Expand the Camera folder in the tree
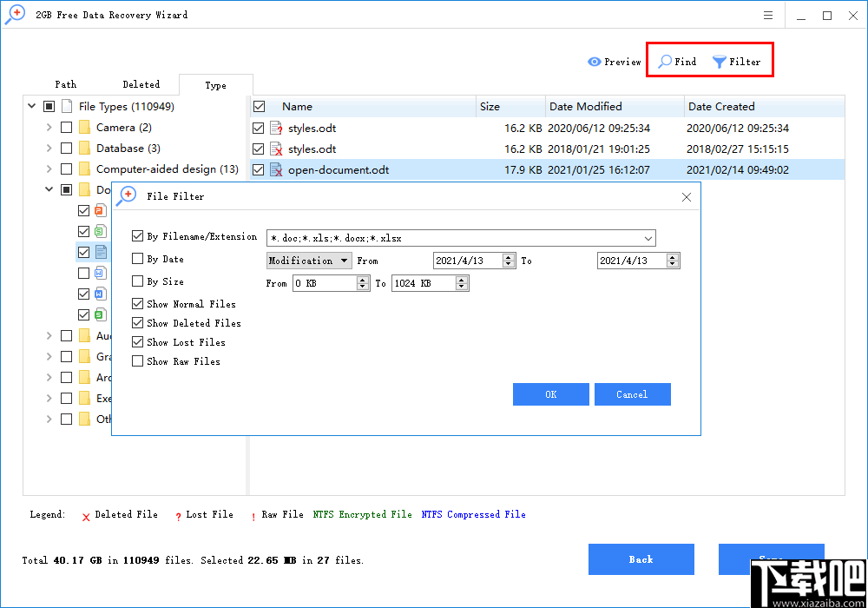Image resolution: width=868 pixels, height=608 pixels. [x=49, y=127]
